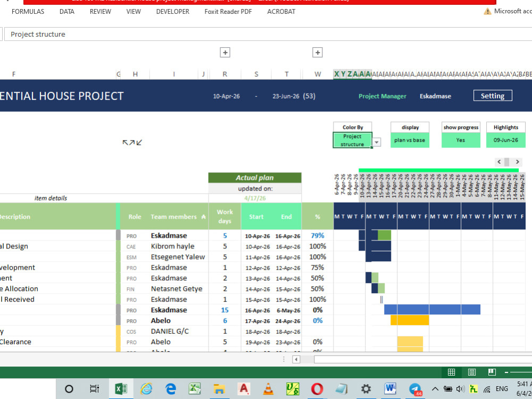Open the FORMULAS ribbon tab

(28, 12)
